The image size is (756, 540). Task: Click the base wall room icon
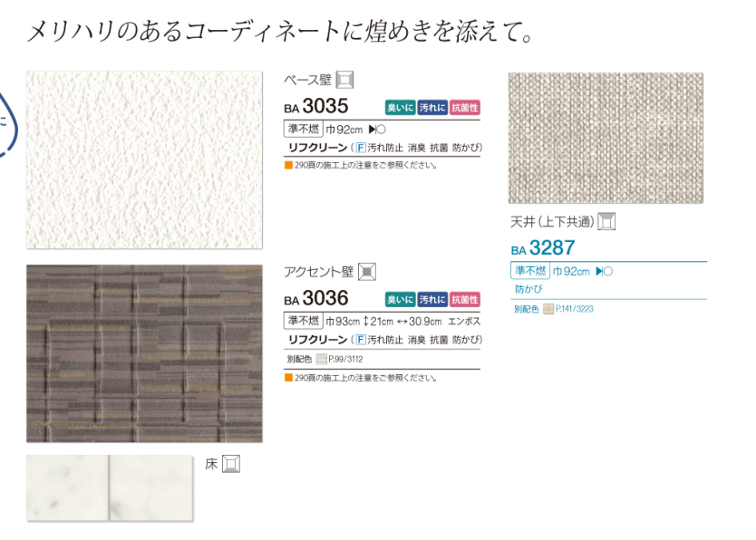click(x=344, y=80)
